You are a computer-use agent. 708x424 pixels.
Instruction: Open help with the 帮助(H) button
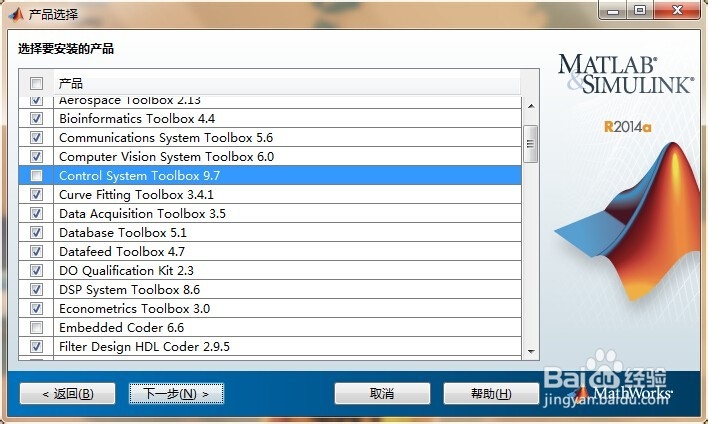pyautogui.click(x=491, y=394)
